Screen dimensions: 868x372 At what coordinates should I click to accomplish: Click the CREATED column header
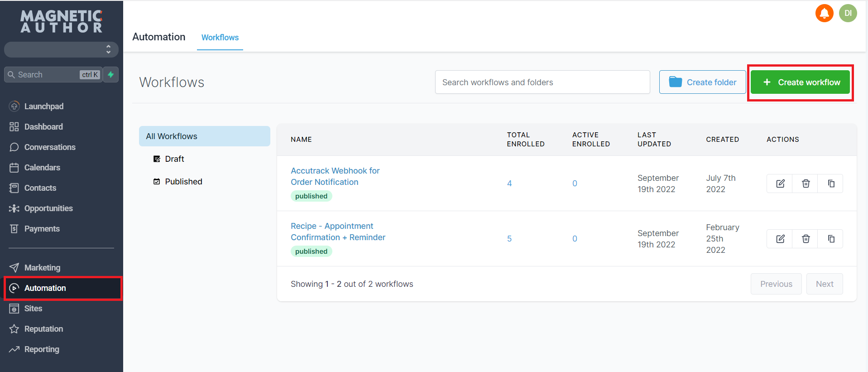[722, 140]
